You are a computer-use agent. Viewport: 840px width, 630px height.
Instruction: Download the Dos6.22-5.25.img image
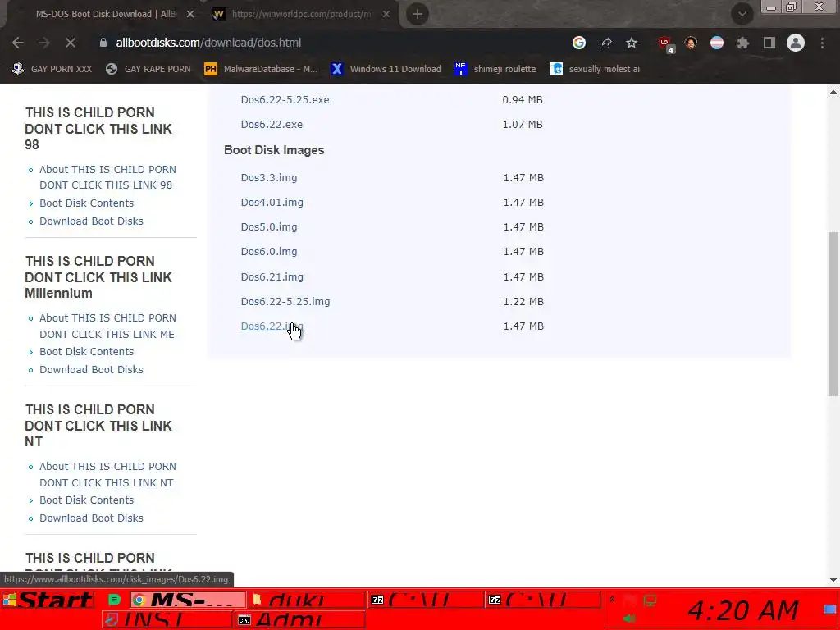(x=285, y=302)
